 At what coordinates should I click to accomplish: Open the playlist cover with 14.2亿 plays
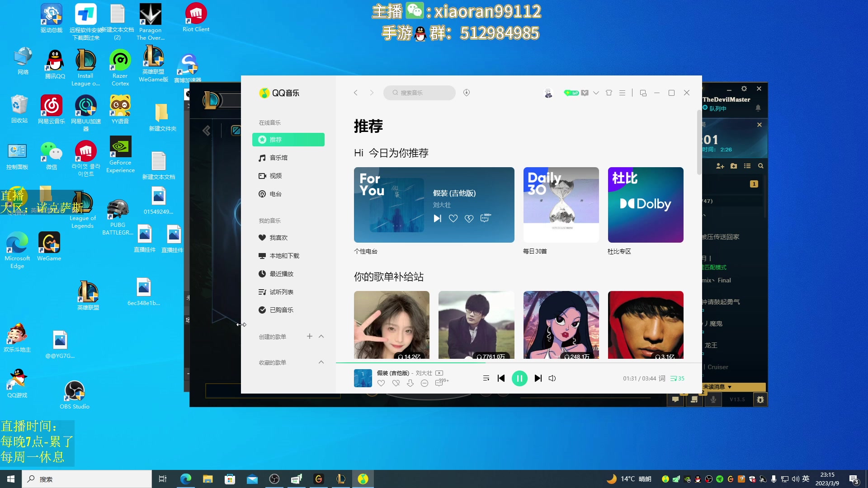point(392,325)
